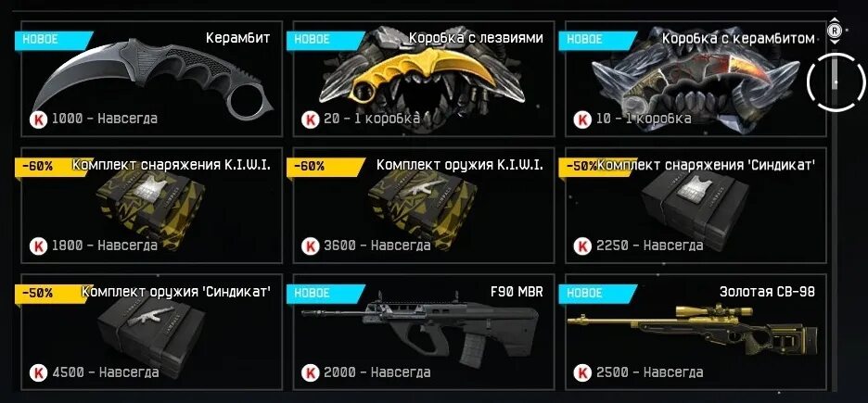
Task: Click the R stick icon above the scrollbar
Action: coord(835,30)
